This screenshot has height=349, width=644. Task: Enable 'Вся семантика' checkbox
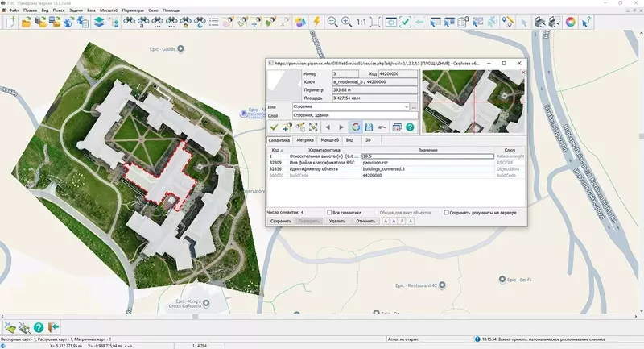(x=329, y=213)
